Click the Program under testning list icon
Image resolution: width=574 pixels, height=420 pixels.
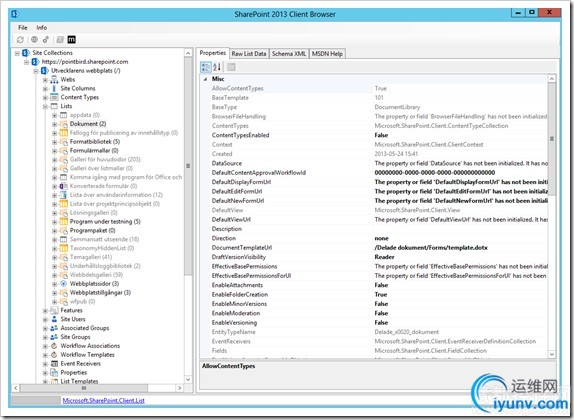coord(64,222)
